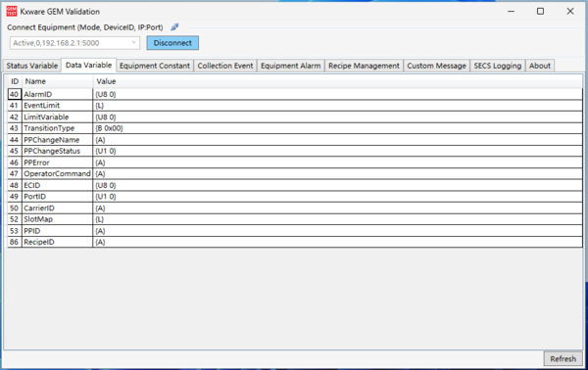Select the TransitionType row name

57,128
